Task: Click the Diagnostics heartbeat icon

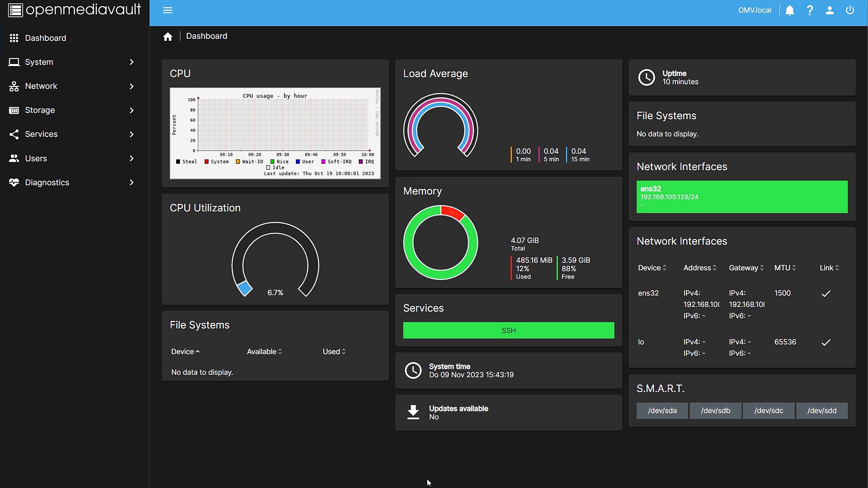Action: pyautogui.click(x=14, y=182)
